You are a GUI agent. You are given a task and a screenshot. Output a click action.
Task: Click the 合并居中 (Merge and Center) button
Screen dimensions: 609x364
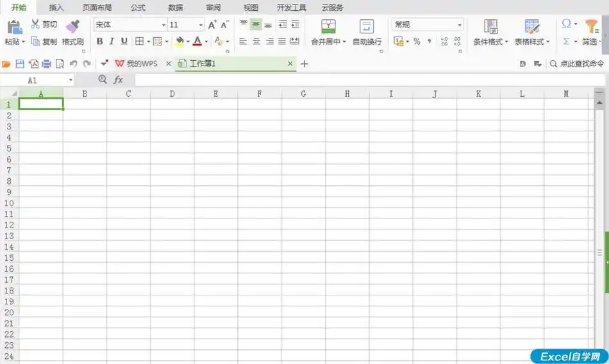(x=328, y=27)
